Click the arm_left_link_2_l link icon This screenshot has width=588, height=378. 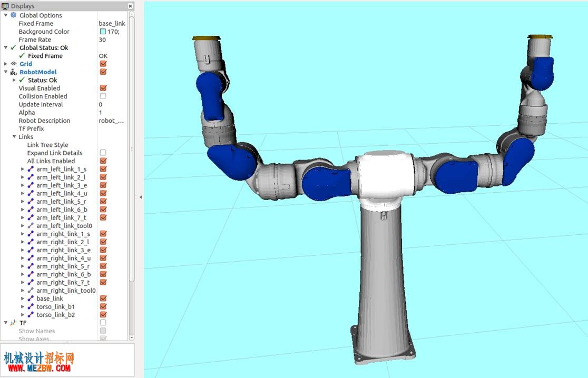31,177
